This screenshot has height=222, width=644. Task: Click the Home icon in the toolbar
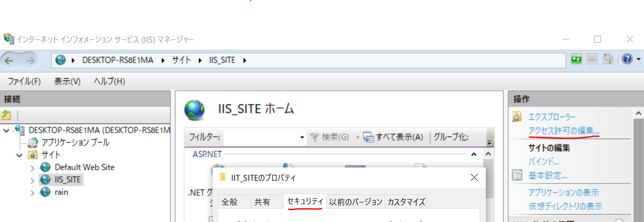click(x=607, y=59)
